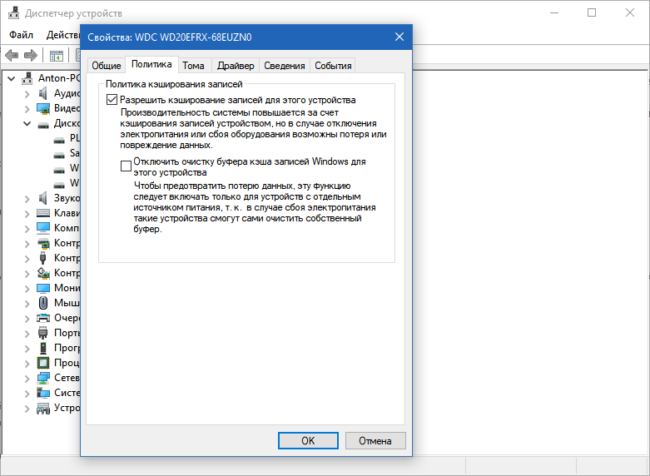The width and height of the screenshot is (650, 476).
Task: Minimize the Device Manager window
Action: [554, 13]
